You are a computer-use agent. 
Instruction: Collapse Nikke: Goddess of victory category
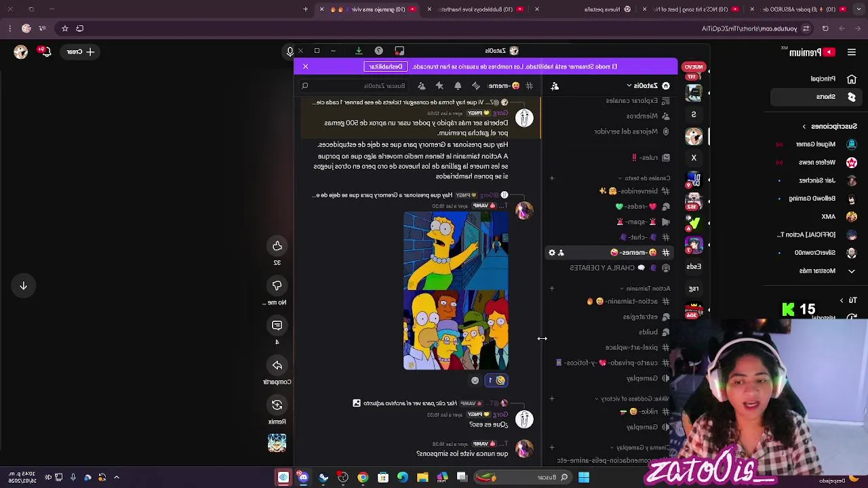pyautogui.click(x=632, y=399)
